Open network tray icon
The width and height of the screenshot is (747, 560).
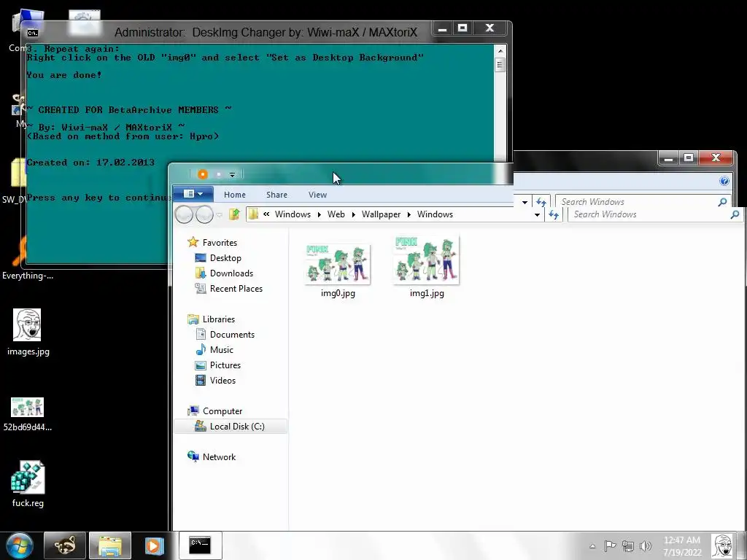(628, 546)
